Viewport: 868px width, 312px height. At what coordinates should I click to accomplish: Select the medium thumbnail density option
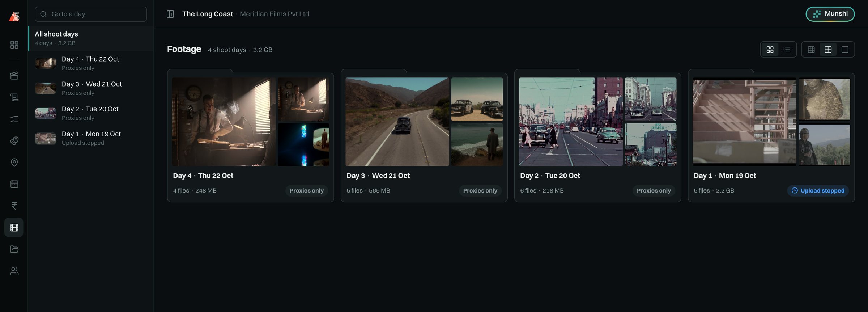click(828, 50)
